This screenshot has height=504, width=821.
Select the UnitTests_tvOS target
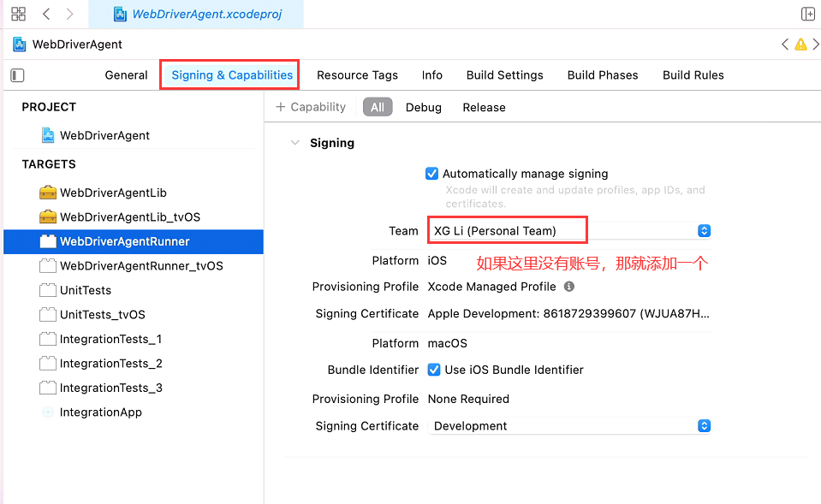pyautogui.click(x=134, y=314)
